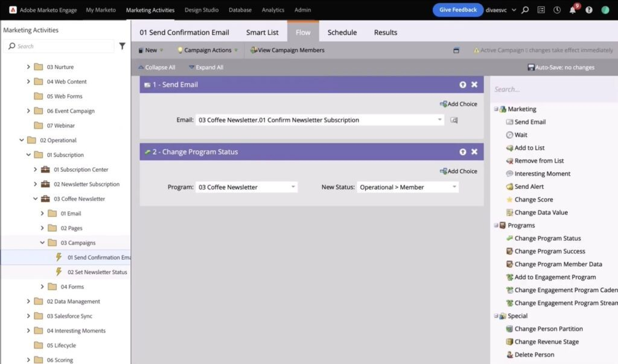Click Collapse All steps
Screen dimensions: 618x364
[156, 68]
